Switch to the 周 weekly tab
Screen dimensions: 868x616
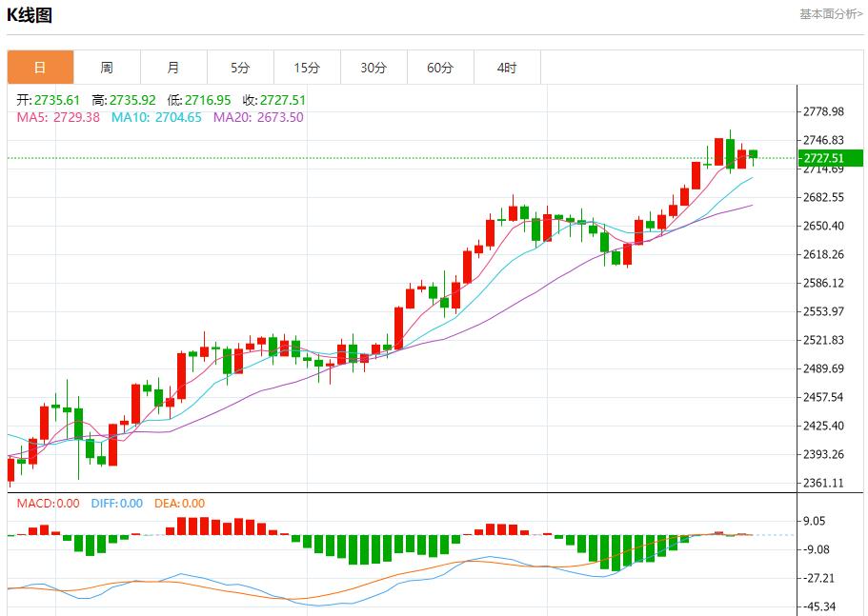[107, 68]
